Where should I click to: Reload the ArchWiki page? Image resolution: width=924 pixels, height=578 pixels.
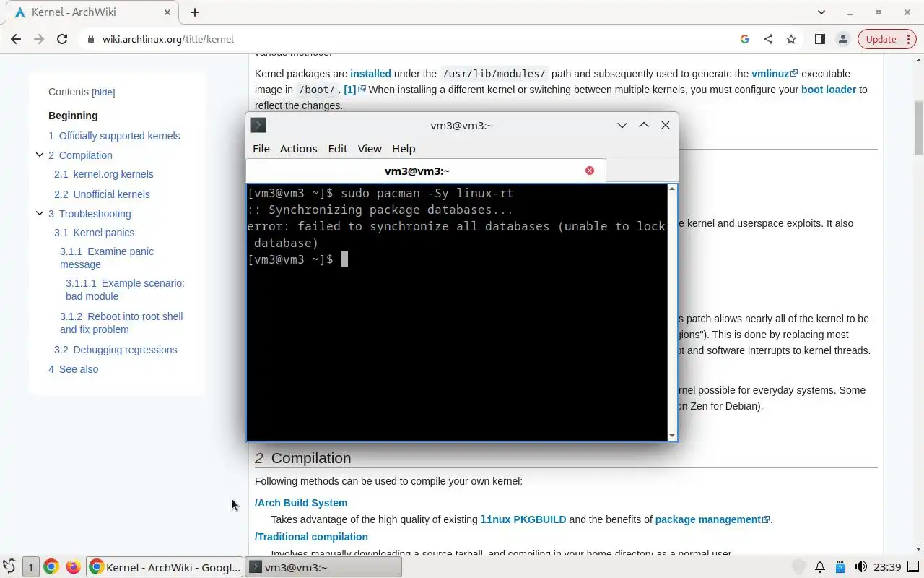62,39
